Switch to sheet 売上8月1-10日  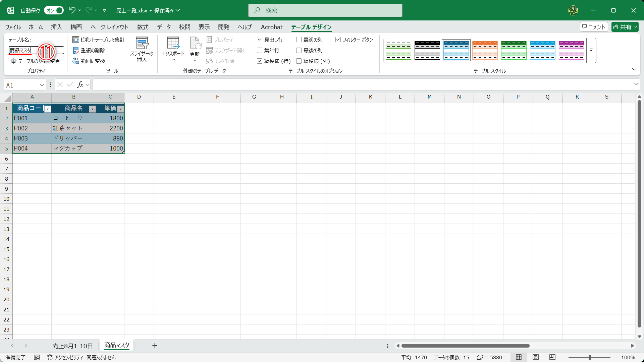click(x=72, y=346)
